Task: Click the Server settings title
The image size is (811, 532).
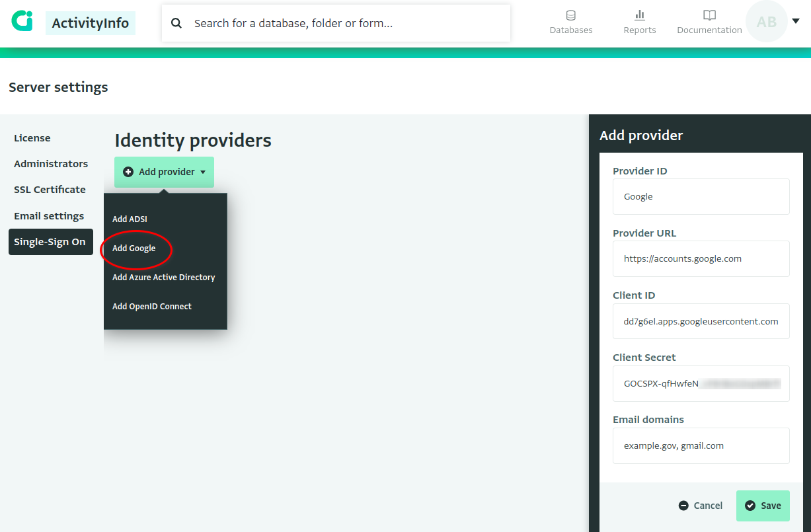Action: [58, 87]
